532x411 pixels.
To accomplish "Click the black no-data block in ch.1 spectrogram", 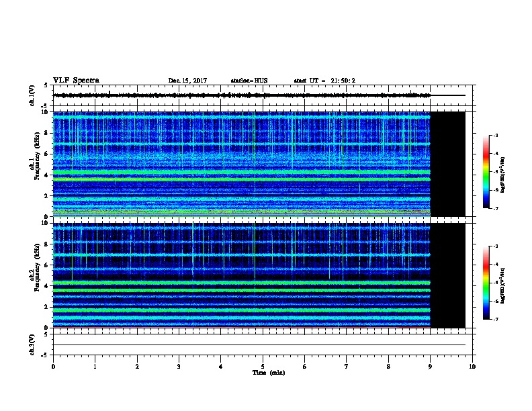I will click(448, 164).
